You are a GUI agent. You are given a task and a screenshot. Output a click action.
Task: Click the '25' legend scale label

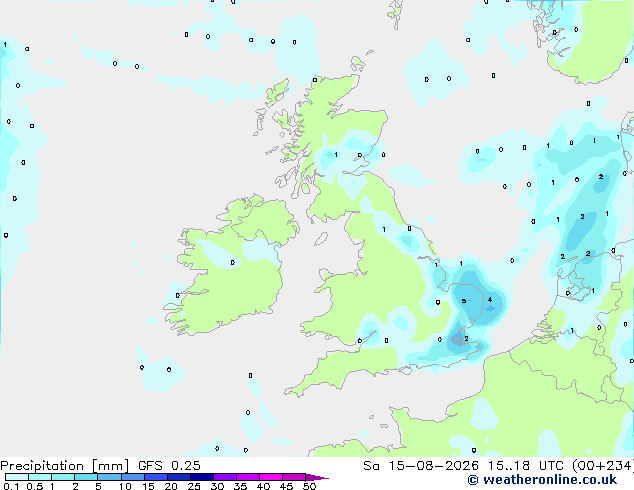pos(194,486)
